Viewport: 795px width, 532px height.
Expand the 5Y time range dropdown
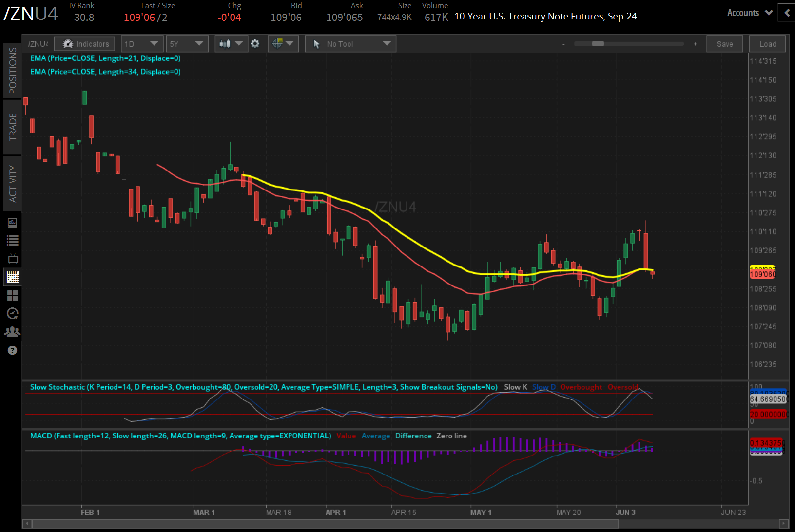(x=187, y=44)
